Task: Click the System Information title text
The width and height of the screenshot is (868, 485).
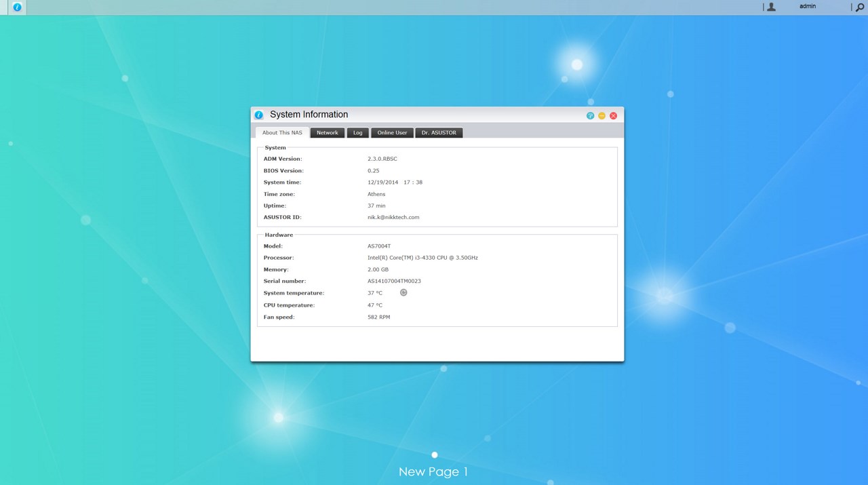Action: pos(309,115)
